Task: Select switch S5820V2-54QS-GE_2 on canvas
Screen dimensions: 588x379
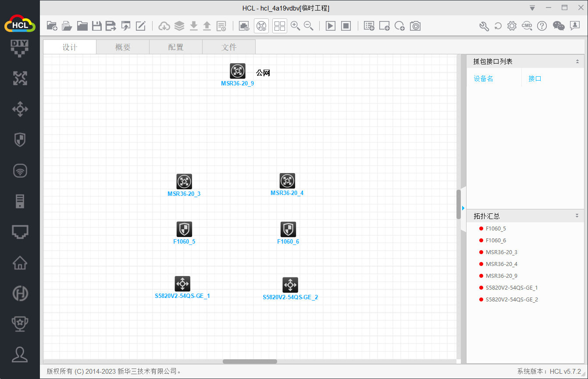Action: pos(290,285)
